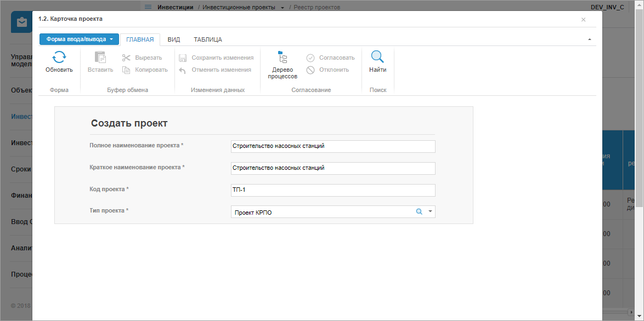Click the 1.2. Карточка проекта title
This screenshot has width=644, height=321.
[70, 19]
